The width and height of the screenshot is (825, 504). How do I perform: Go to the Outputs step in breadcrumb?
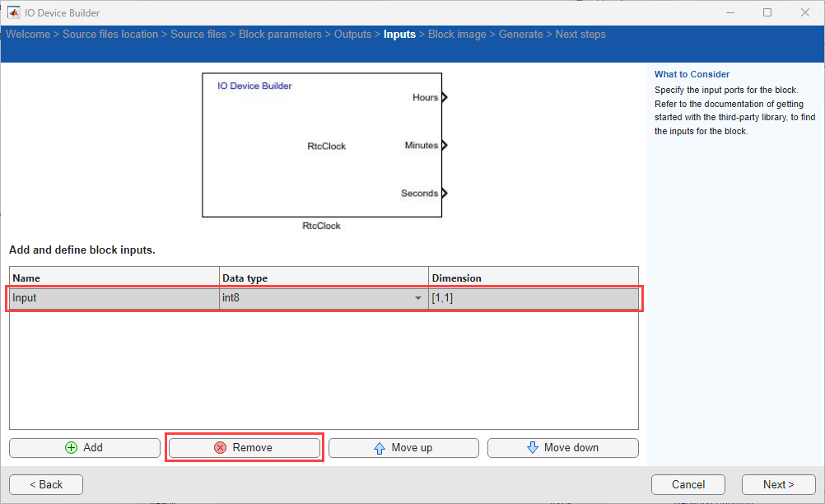(352, 35)
